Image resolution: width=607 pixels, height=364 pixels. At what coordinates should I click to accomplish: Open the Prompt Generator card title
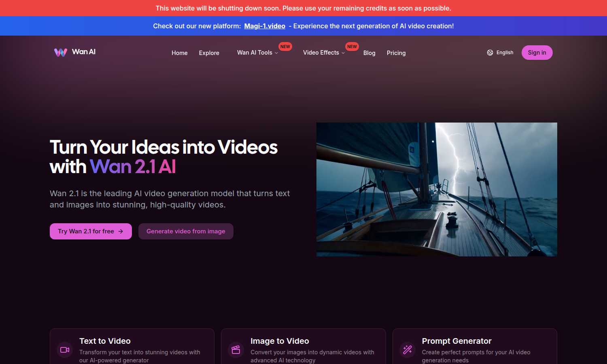point(456,341)
